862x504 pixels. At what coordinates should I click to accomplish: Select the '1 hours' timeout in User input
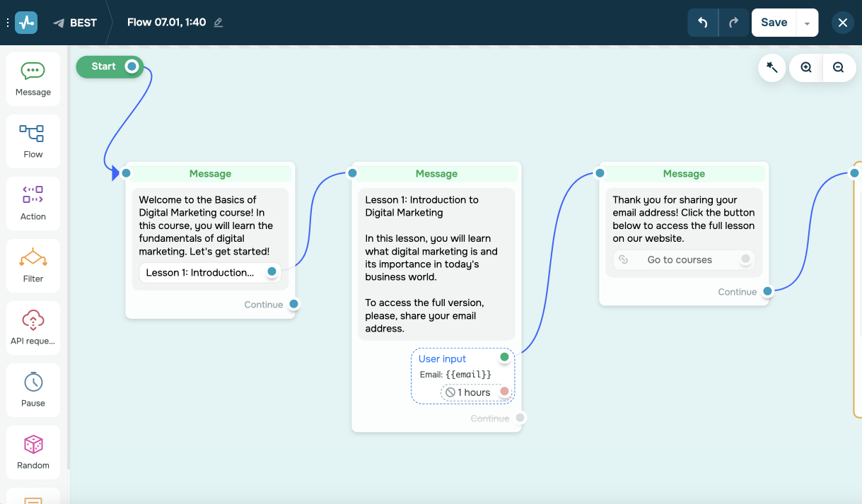click(x=469, y=392)
